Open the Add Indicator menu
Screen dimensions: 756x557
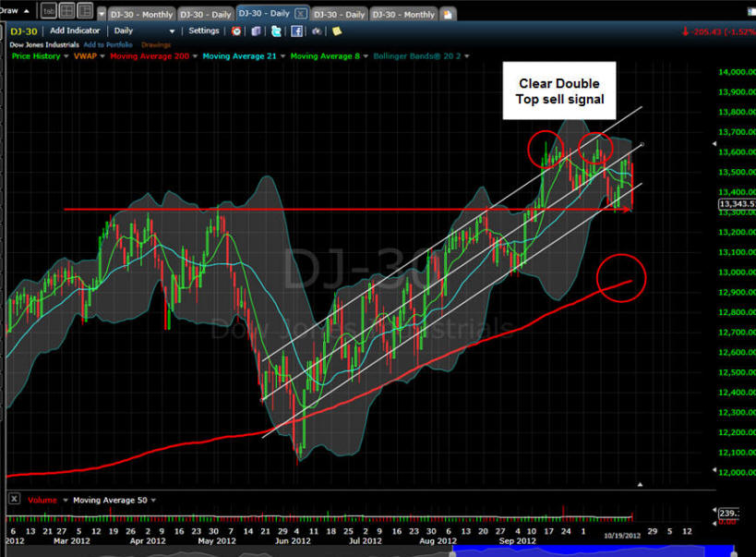(x=75, y=30)
